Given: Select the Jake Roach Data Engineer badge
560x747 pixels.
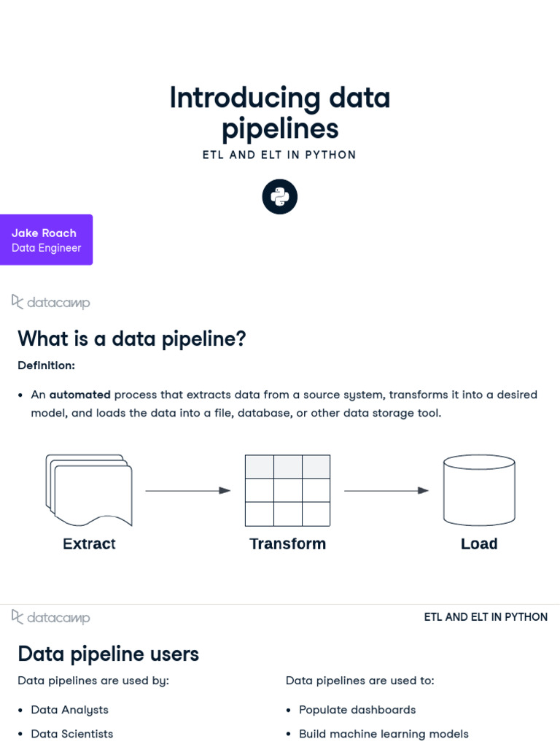Looking at the screenshot, I should 46,240.
